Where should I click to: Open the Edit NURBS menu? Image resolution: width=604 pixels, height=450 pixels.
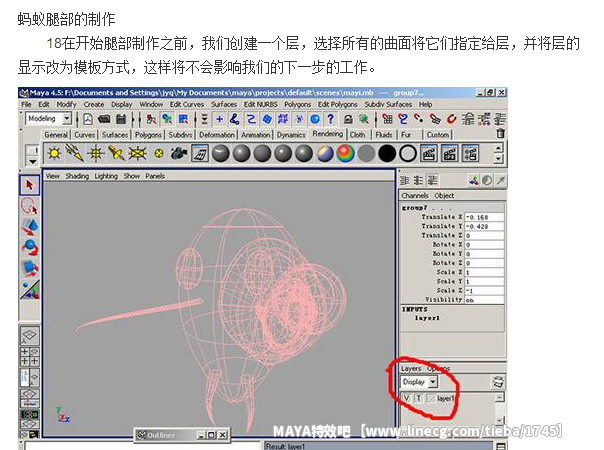(260, 104)
